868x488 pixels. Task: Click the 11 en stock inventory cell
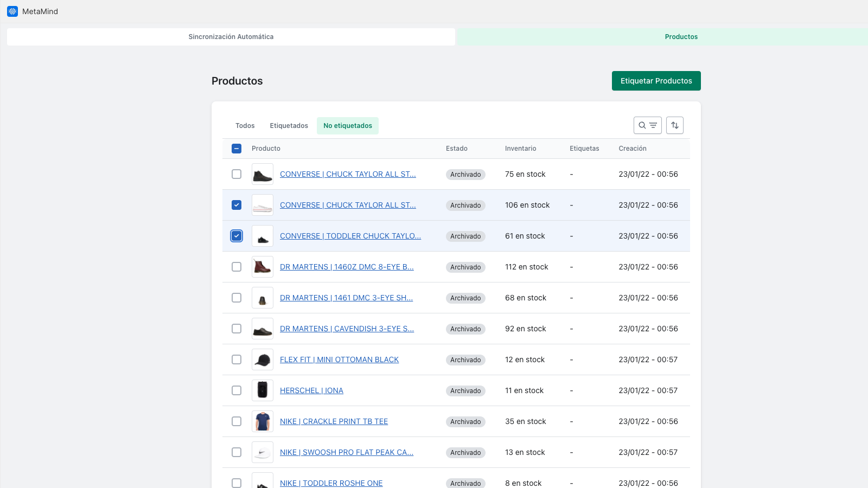pyautogui.click(x=525, y=390)
